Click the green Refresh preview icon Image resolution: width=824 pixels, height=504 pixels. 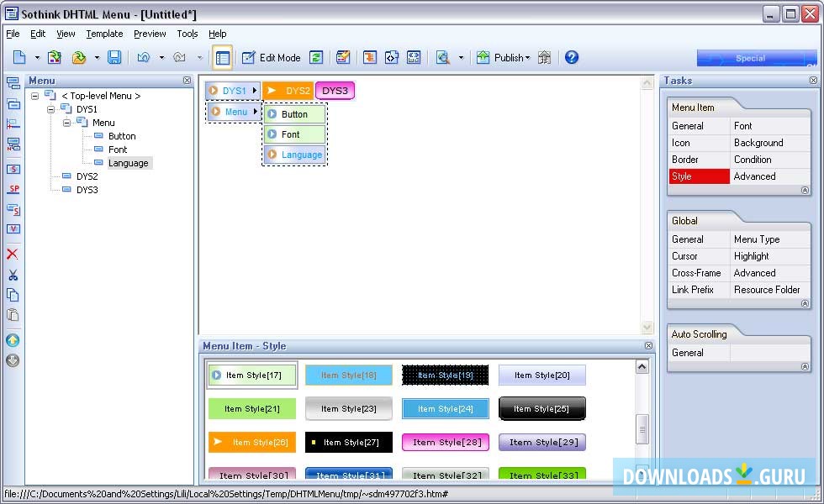point(316,57)
